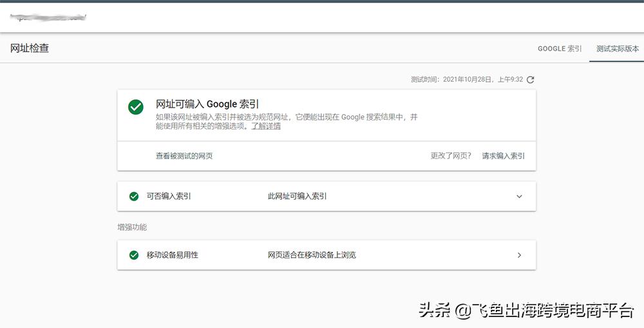Refresh the live test with the reload icon

pyautogui.click(x=530, y=80)
